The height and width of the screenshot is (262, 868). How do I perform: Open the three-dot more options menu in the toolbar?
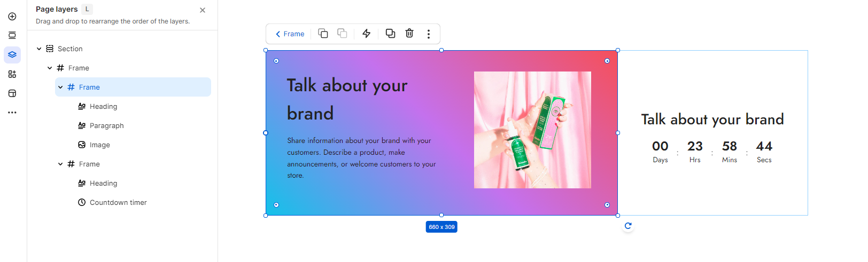coord(429,34)
